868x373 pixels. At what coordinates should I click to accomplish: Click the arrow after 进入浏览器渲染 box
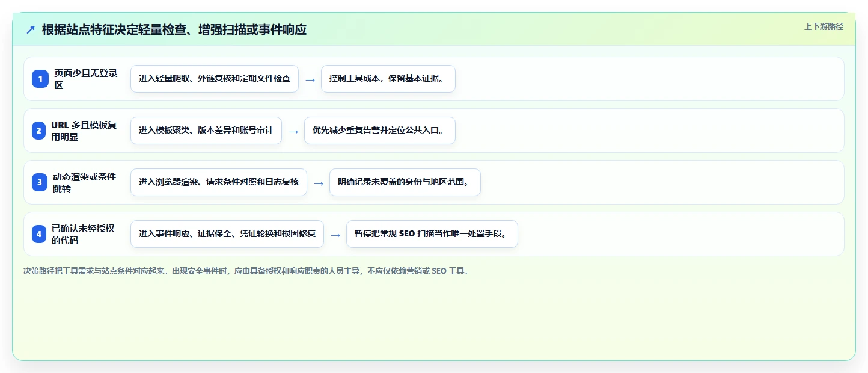[319, 183]
